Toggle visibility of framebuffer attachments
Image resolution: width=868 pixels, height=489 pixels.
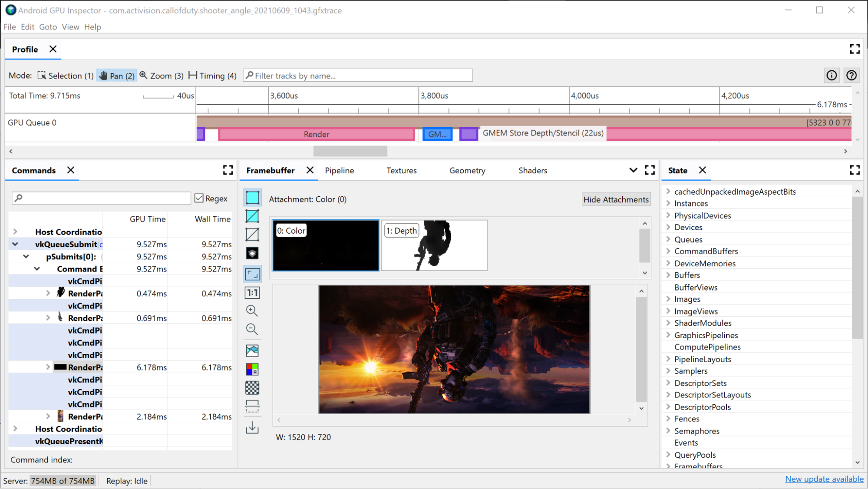[616, 198]
